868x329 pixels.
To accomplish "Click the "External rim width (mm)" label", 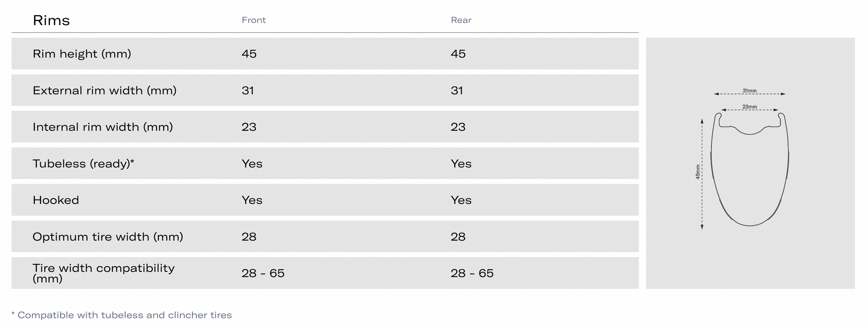I will pos(104,91).
